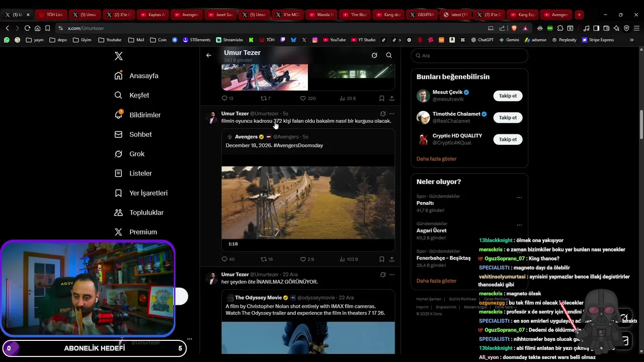Switch to the Janet Sav browser tab
The width and height of the screenshot is (644, 362).
point(220,15)
